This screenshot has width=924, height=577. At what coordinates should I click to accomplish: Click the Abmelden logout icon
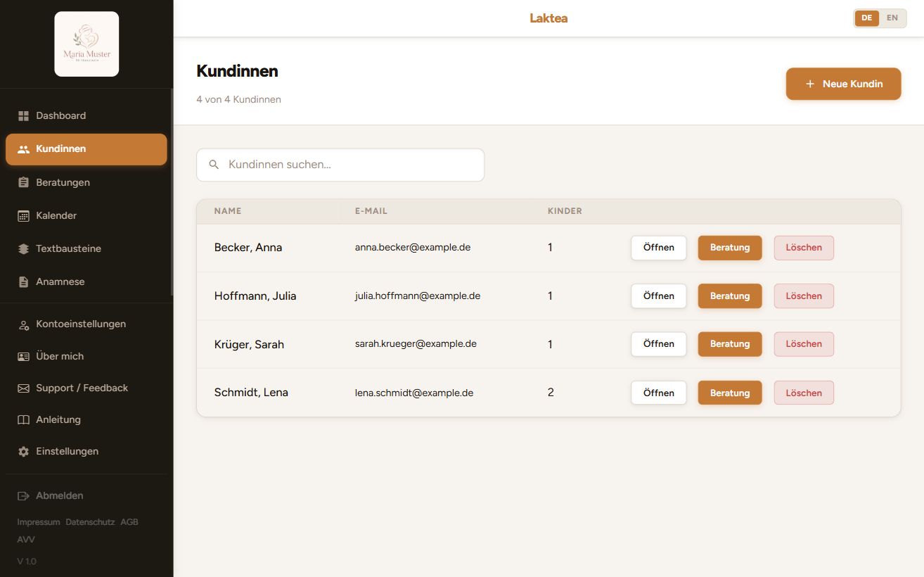click(x=23, y=496)
